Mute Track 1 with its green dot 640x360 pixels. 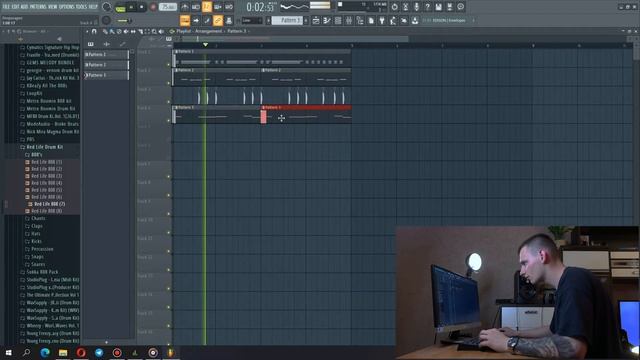click(169, 64)
